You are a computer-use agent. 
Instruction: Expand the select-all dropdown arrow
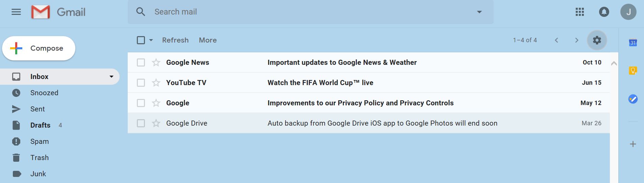151,40
